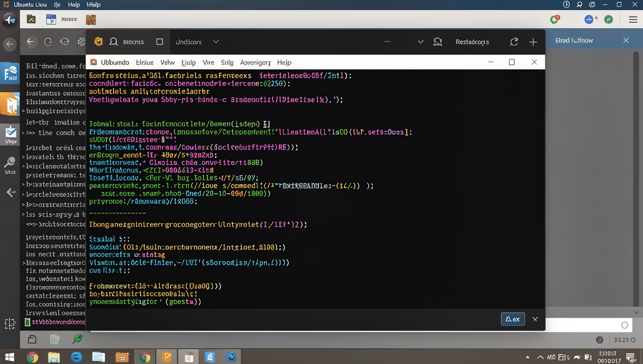Click the green leaf icon in the bottom toolbar
Image resolution: width=643 pixels, height=364 pixels.
[x=77, y=339]
